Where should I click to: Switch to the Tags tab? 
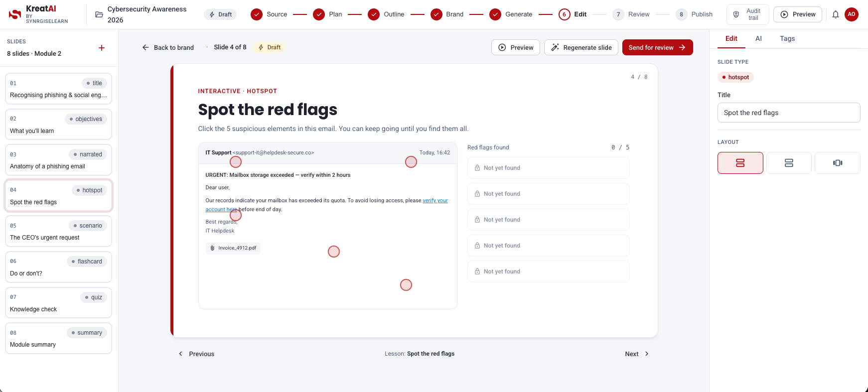tap(787, 38)
